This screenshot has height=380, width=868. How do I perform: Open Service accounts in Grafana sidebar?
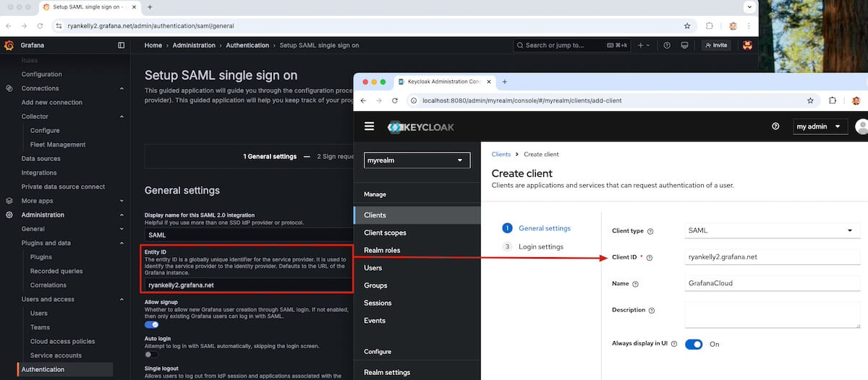tap(56, 355)
